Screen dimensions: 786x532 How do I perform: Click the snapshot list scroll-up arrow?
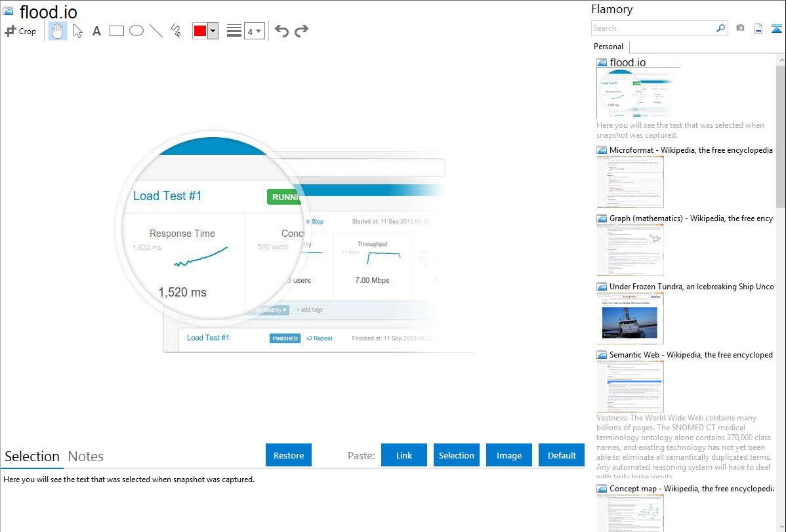pos(781,60)
